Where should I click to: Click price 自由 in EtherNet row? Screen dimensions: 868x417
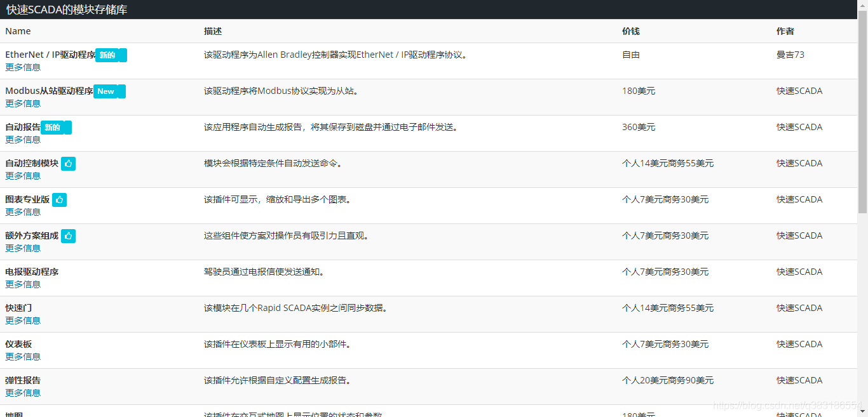click(631, 55)
